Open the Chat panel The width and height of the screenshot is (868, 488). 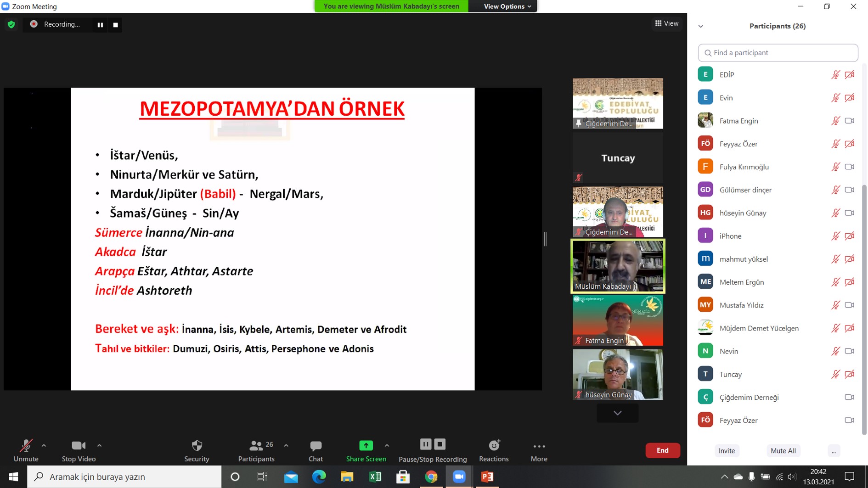(316, 450)
